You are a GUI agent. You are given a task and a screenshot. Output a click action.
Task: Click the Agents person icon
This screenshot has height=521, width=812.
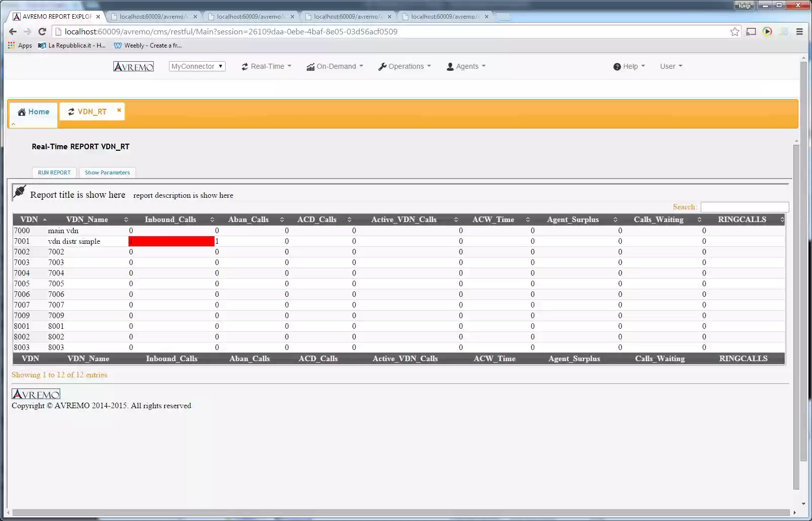point(449,66)
